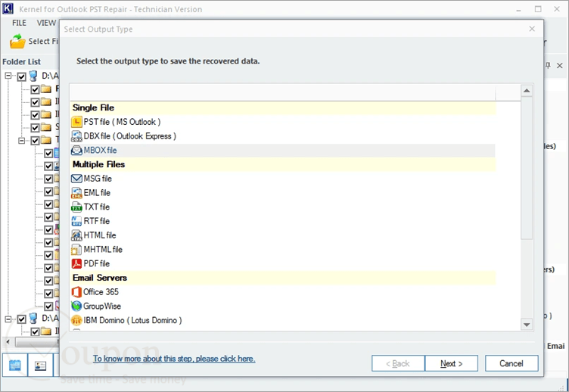569x392 pixels.
Task: Select the GroupWise entry
Action: [102, 306]
